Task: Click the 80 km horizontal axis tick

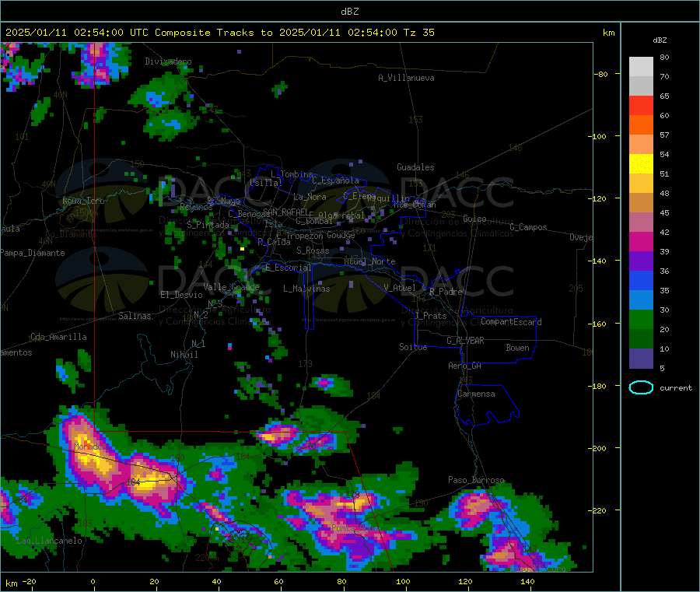Action: pos(341,581)
